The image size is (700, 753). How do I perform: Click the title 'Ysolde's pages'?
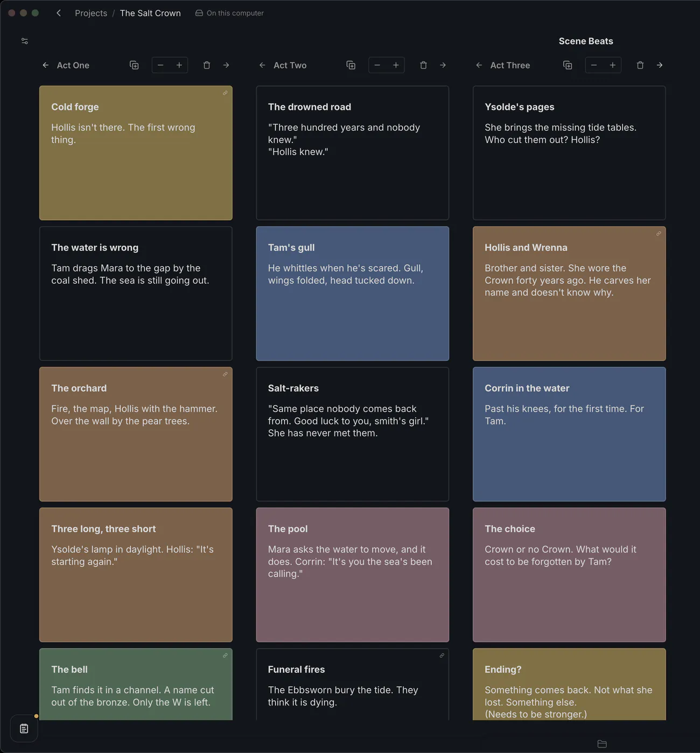pyautogui.click(x=520, y=107)
